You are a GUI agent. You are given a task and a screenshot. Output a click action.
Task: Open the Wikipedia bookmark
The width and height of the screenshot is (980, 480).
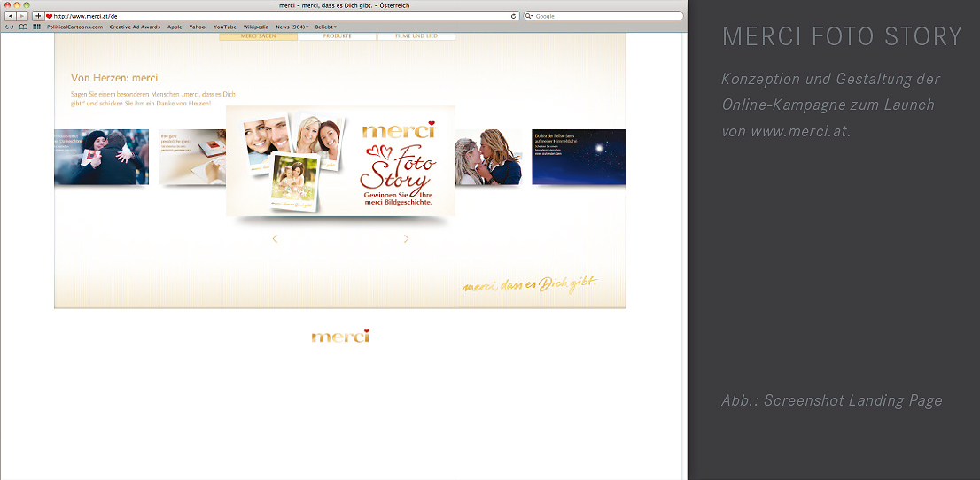pyautogui.click(x=255, y=27)
